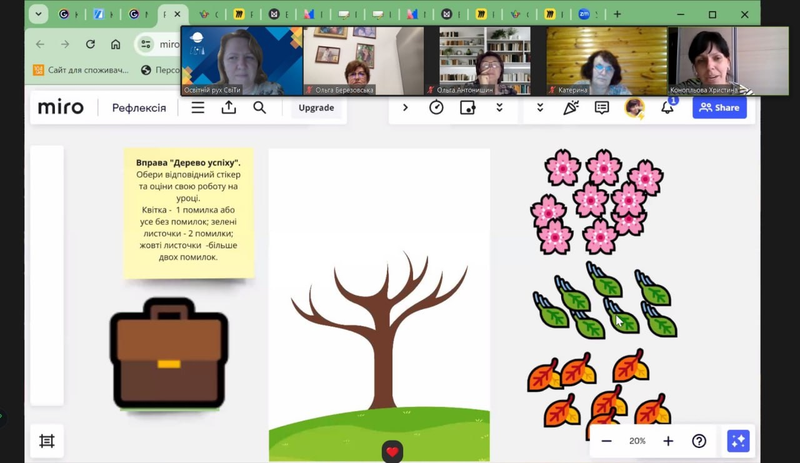
Task: Open the Miro main menu hamburger icon
Action: [197, 108]
